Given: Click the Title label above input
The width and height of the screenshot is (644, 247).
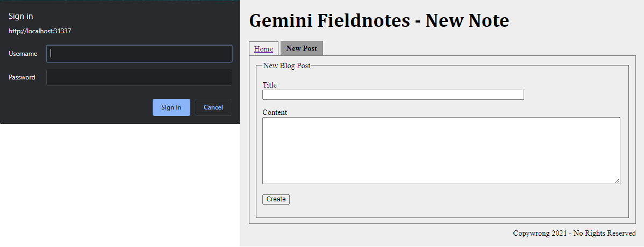Looking at the screenshot, I should [x=269, y=85].
